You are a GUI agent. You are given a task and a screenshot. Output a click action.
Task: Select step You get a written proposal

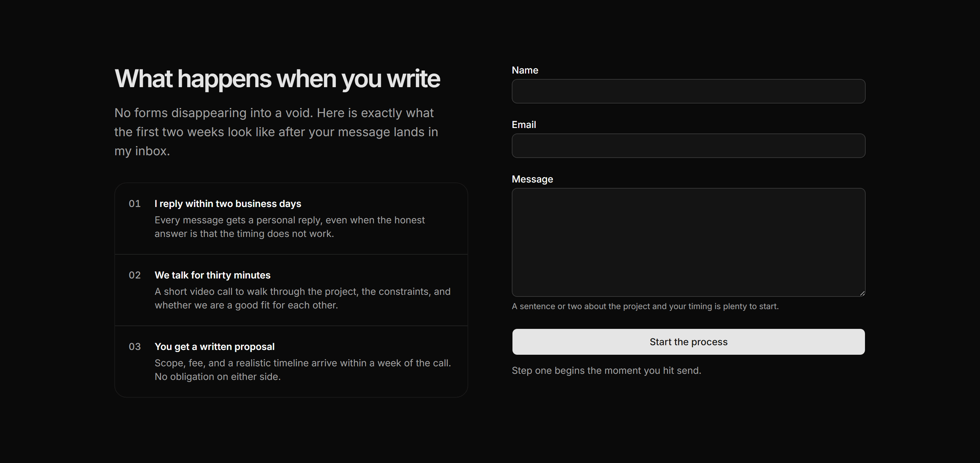click(x=291, y=361)
